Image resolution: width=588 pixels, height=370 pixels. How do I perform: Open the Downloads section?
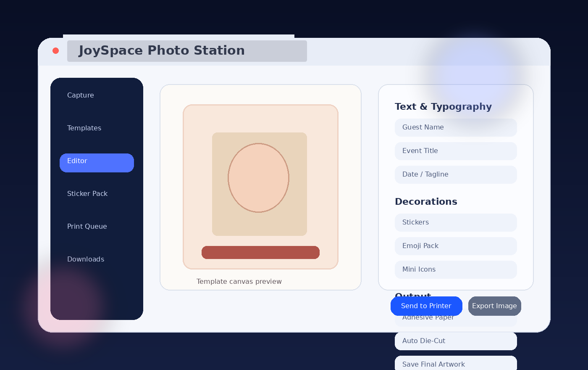coord(86,259)
